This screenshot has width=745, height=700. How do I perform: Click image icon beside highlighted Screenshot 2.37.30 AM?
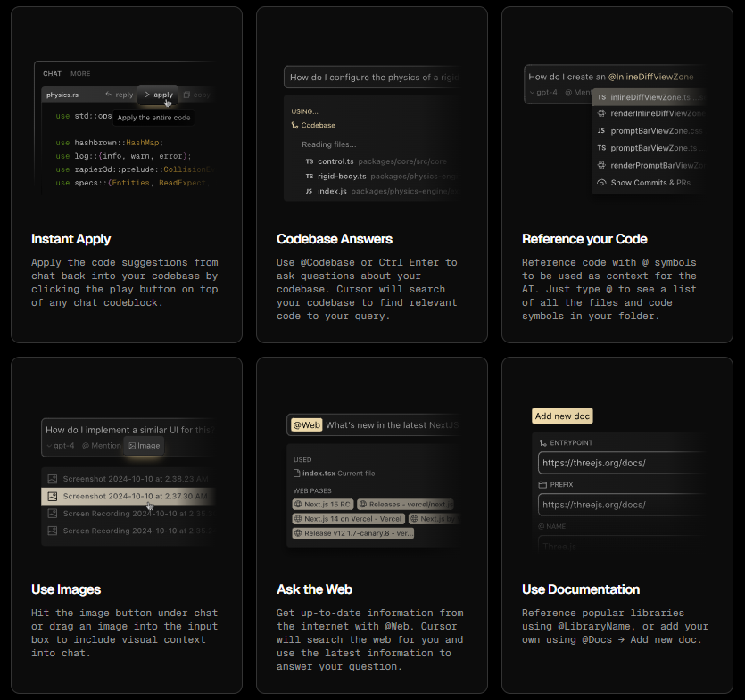point(53,497)
